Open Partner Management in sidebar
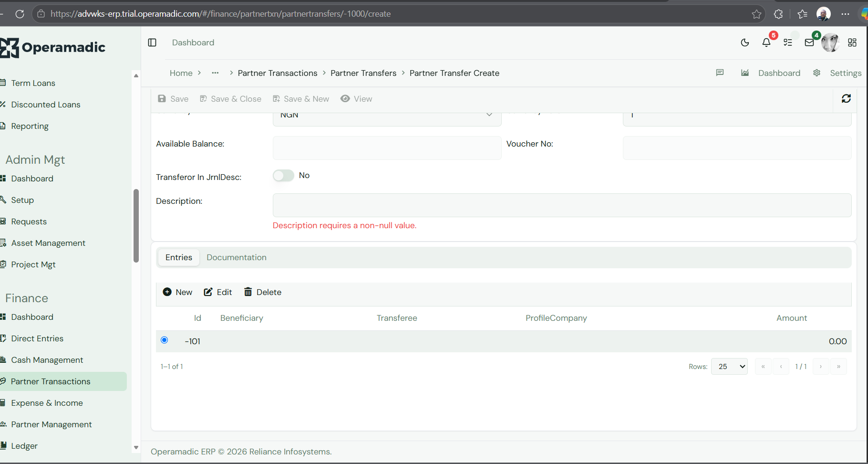868x464 pixels. pos(52,424)
